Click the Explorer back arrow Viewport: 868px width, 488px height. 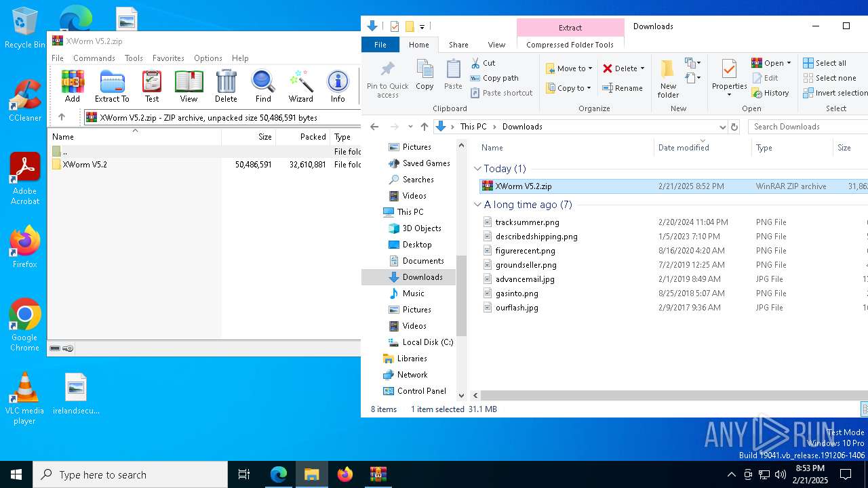[374, 127]
